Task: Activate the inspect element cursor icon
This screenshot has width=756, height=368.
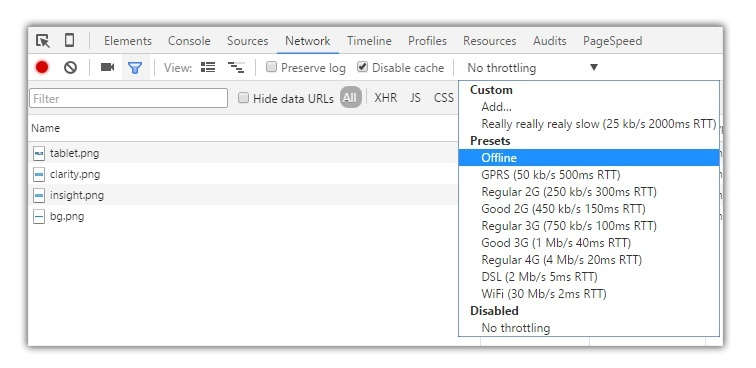Action: tap(43, 41)
